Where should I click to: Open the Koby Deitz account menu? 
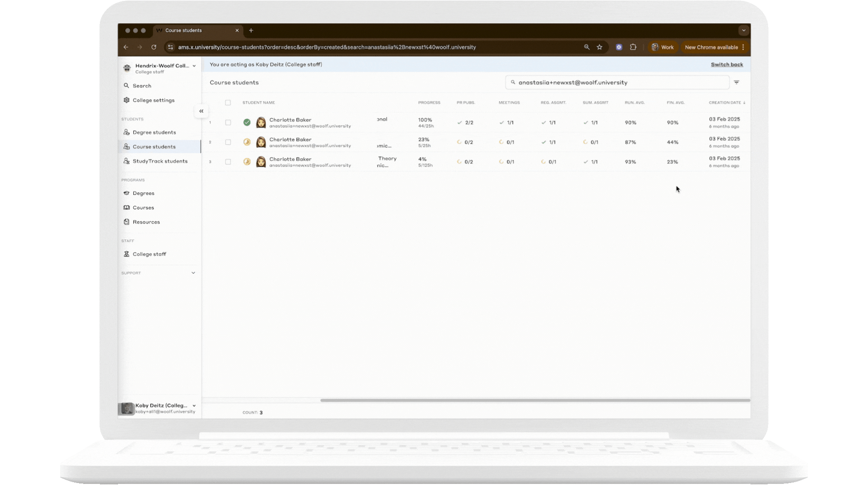pyautogui.click(x=194, y=406)
